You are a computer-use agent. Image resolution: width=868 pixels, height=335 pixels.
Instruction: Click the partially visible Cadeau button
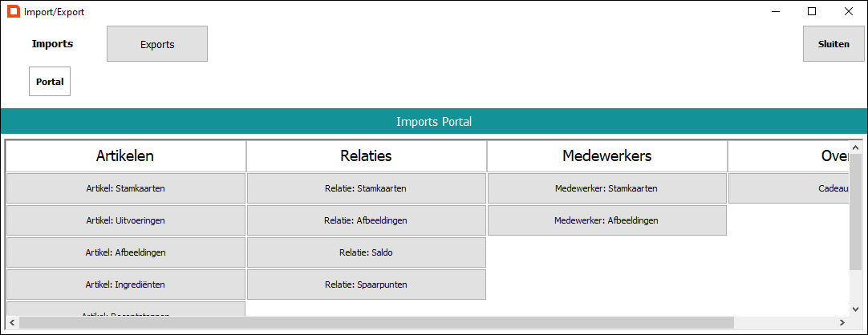(x=789, y=188)
